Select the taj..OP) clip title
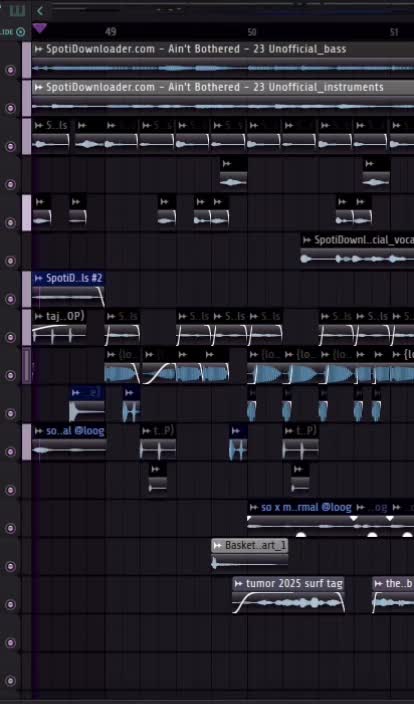This screenshot has width=414, height=704. (65, 316)
